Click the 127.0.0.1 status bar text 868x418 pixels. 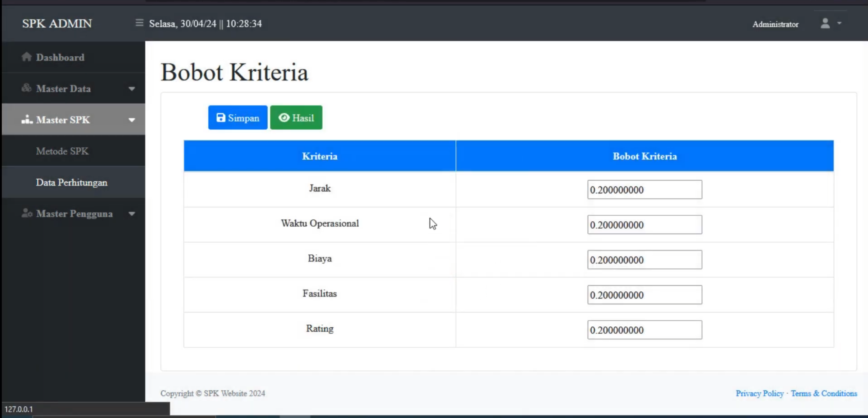tap(19, 409)
